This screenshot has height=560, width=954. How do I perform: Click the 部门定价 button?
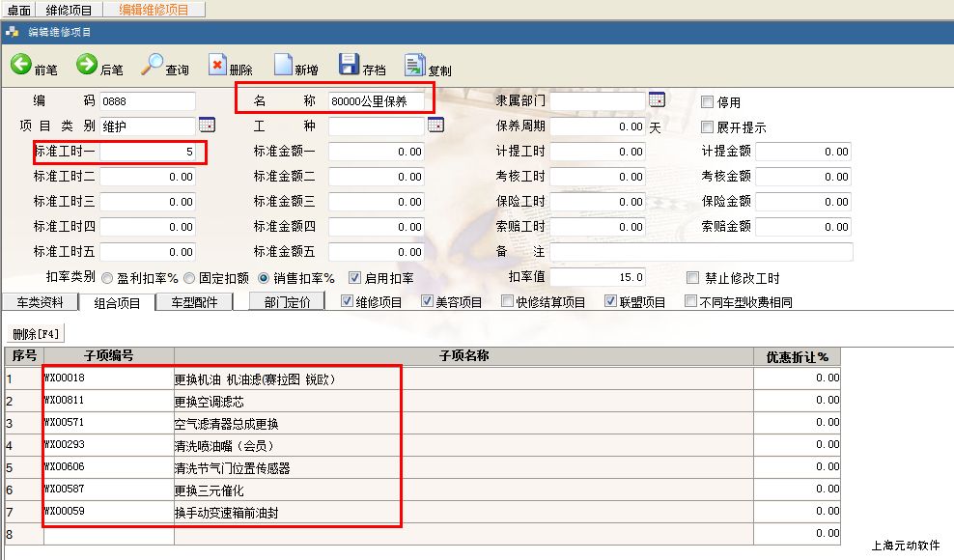(x=287, y=302)
